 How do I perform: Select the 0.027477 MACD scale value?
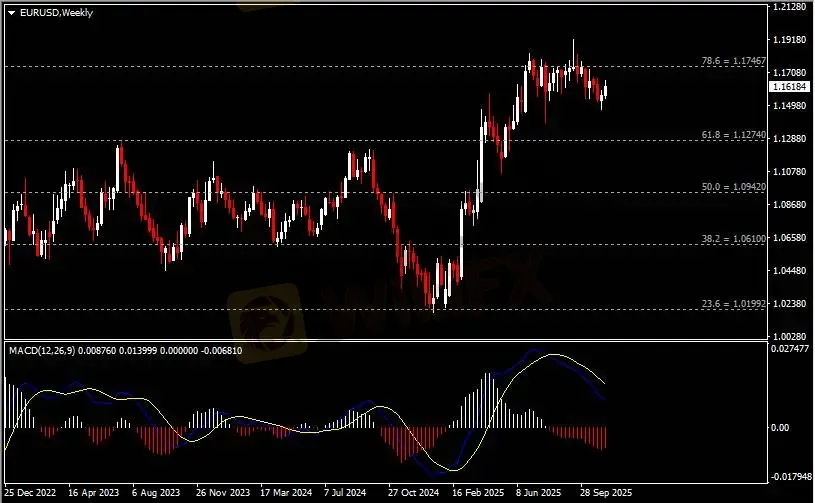coord(789,347)
